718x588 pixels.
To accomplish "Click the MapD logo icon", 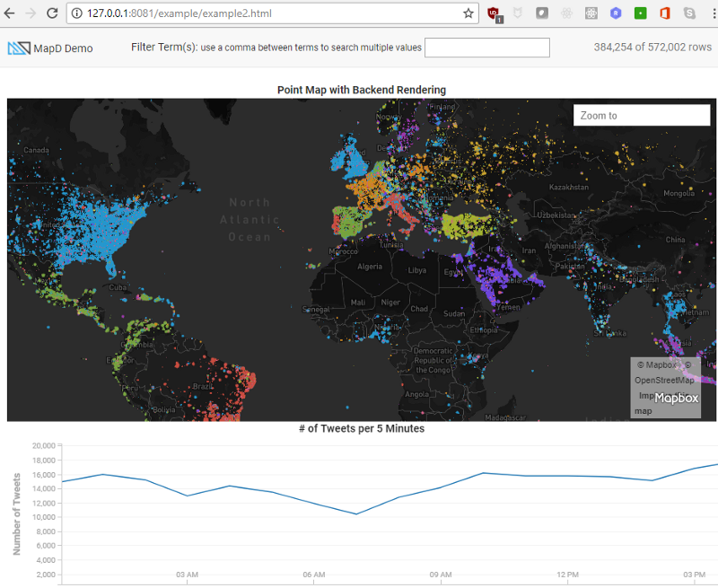I will [x=18, y=48].
